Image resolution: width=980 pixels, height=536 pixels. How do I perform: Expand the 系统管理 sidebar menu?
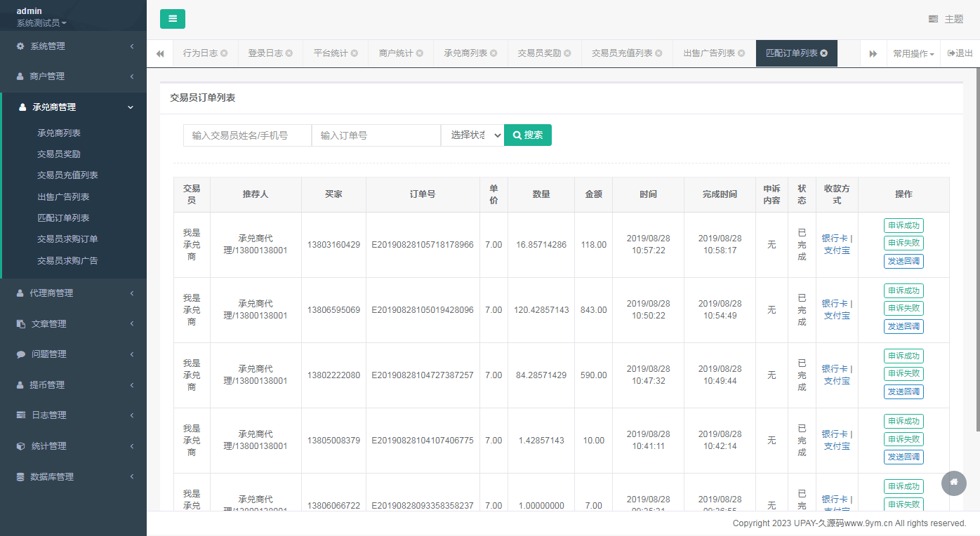tap(73, 46)
